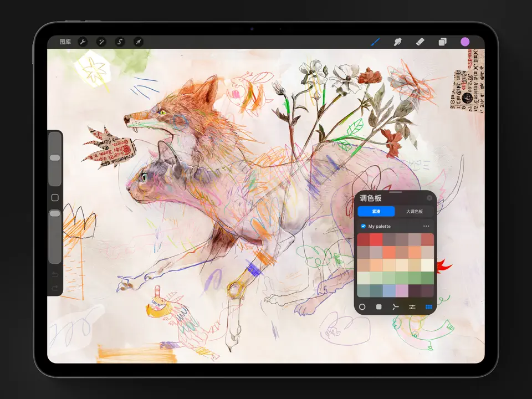Open the 图库 gallery
The width and height of the screenshot is (532, 399).
[65, 42]
